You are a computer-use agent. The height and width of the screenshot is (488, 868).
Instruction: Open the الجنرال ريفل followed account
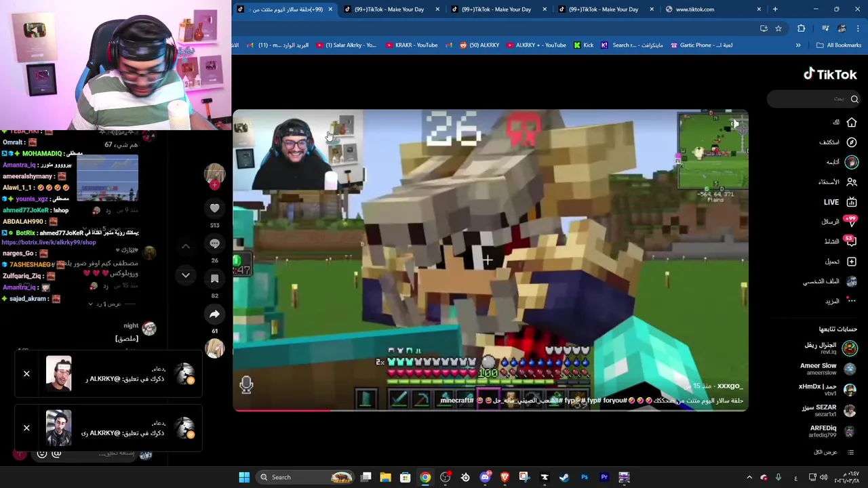[x=830, y=348]
